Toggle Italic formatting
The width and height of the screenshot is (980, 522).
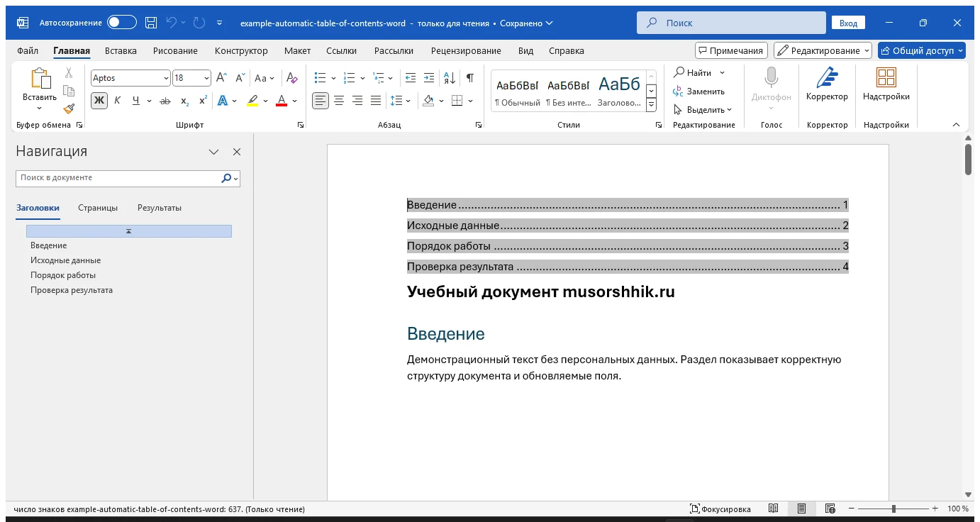[118, 101]
